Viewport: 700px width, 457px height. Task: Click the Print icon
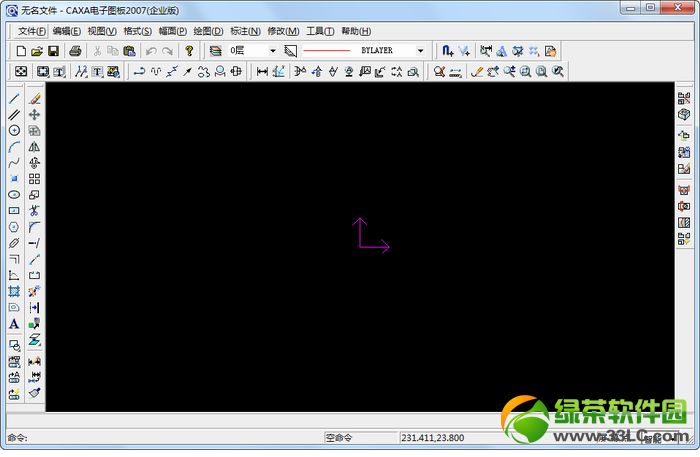tap(75, 51)
